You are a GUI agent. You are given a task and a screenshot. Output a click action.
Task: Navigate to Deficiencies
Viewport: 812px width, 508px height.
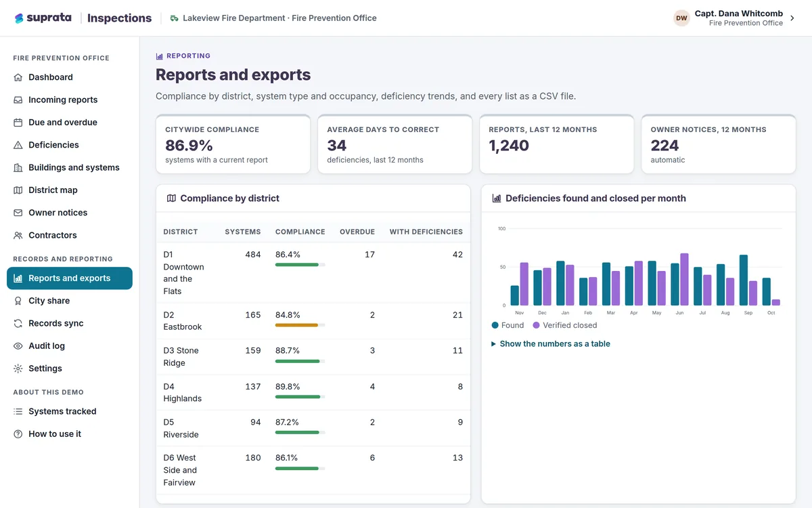[70, 145]
